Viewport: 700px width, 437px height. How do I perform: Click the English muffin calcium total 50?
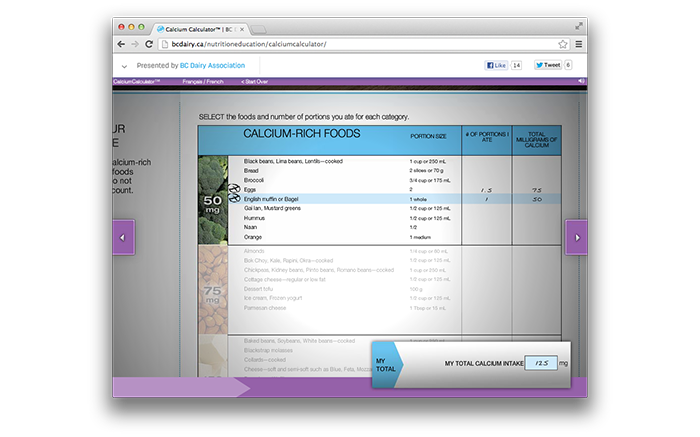pos(537,200)
